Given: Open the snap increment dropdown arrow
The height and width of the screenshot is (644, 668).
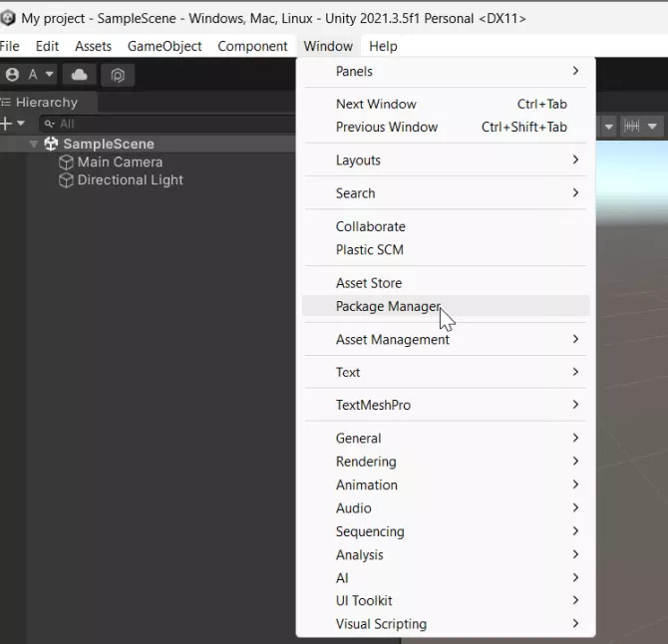Looking at the screenshot, I should point(652,127).
